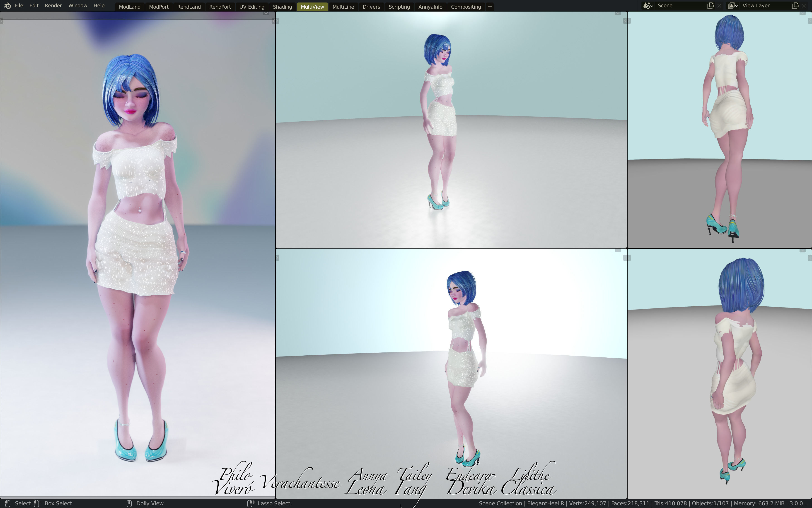Switch to the RendLand workspace tab
812x508 pixels.
pyautogui.click(x=189, y=7)
